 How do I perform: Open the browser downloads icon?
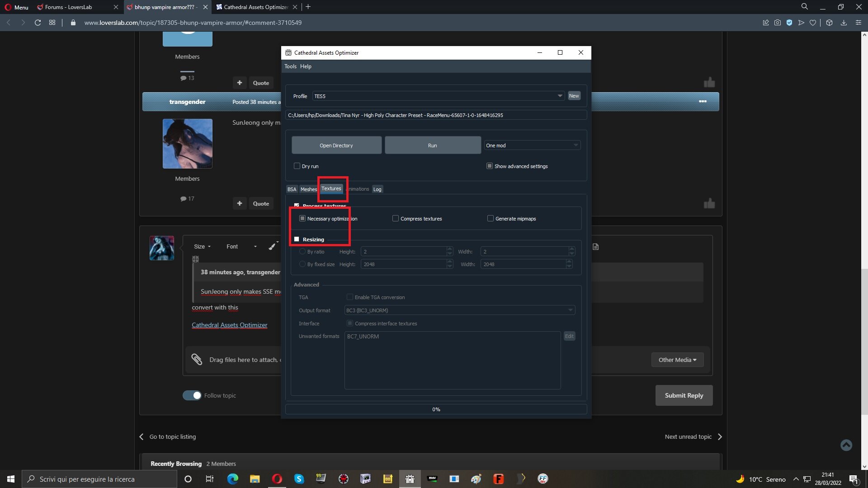pyautogui.click(x=844, y=23)
